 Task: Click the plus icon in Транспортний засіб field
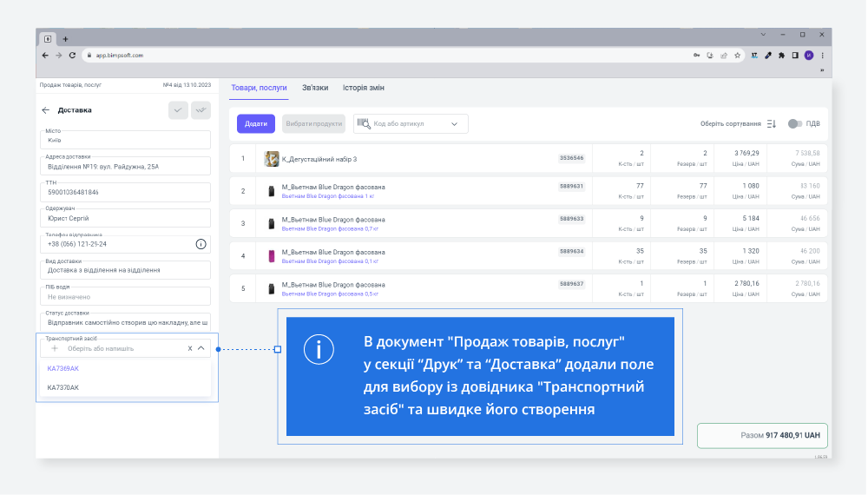point(55,348)
